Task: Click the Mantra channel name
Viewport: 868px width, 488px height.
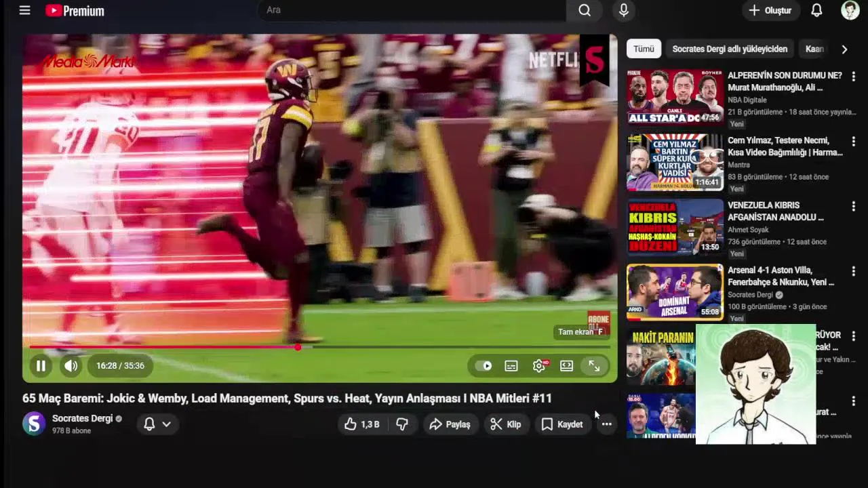Action: (738, 165)
